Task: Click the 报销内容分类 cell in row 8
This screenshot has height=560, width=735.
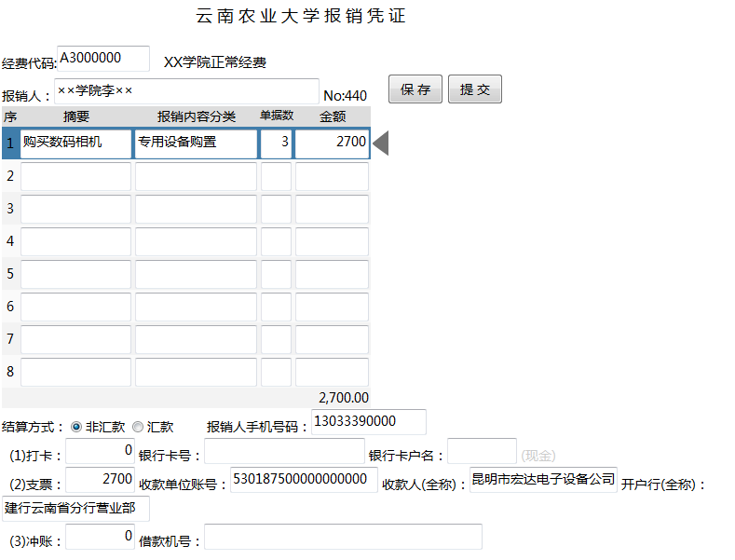Action: tap(196, 372)
